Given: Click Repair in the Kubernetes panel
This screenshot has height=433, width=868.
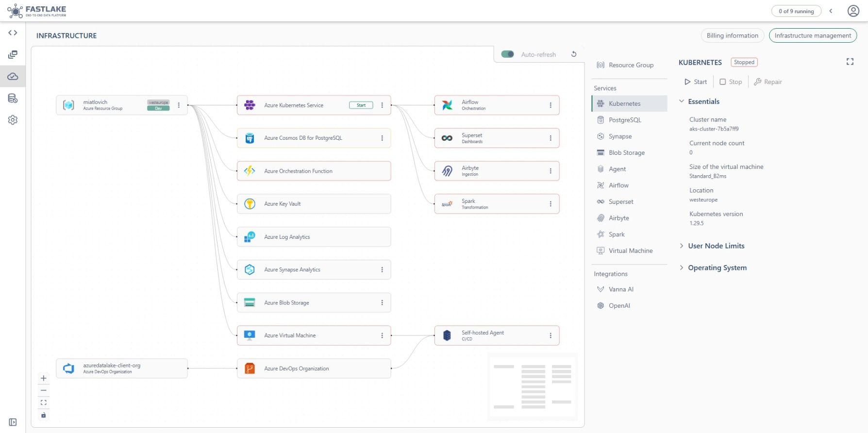Looking at the screenshot, I should click(x=768, y=82).
